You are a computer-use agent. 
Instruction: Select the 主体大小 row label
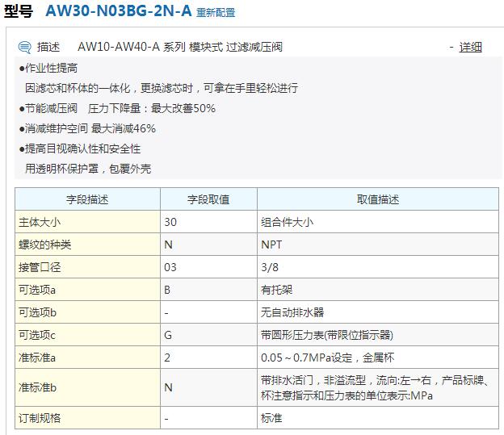click(87, 222)
